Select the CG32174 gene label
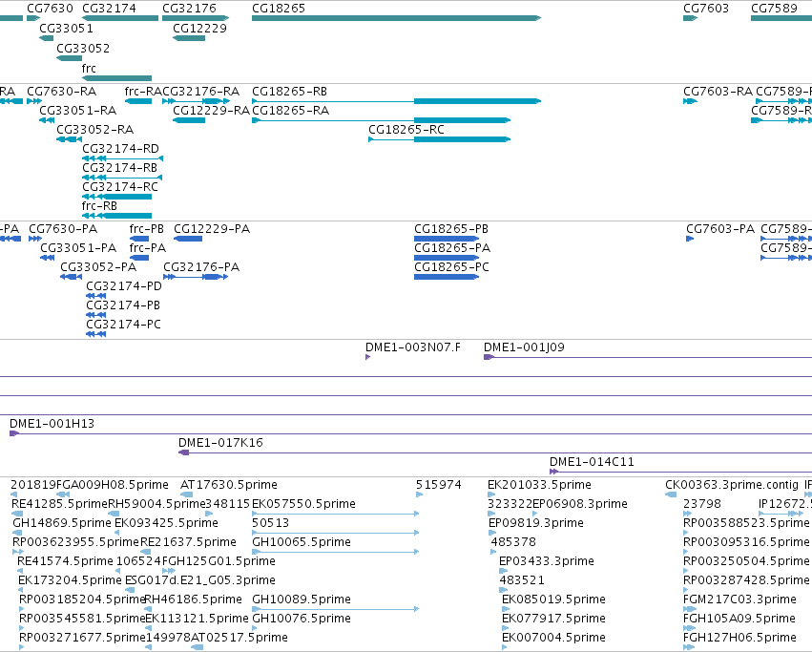This screenshot has height=652, width=812. click(x=110, y=9)
